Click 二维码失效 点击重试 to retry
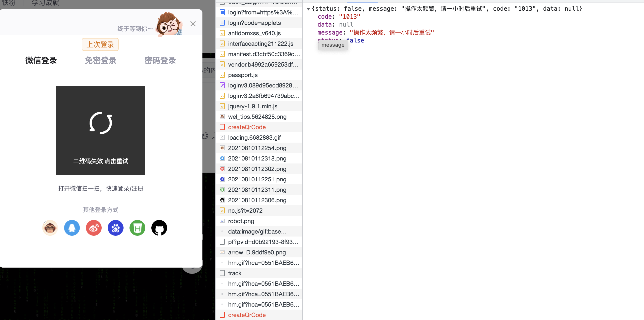Image resolution: width=644 pixels, height=320 pixels. click(100, 161)
